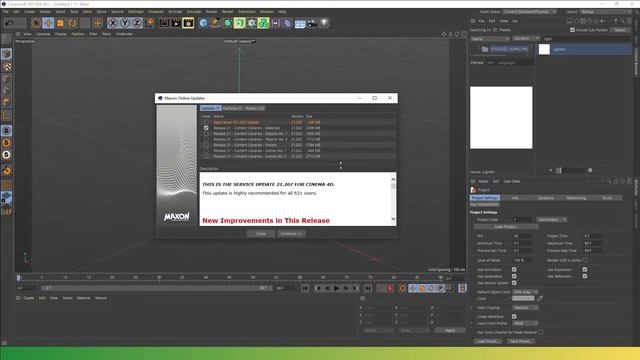Open the Default Camera dropdown in viewport

click(239, 41)
